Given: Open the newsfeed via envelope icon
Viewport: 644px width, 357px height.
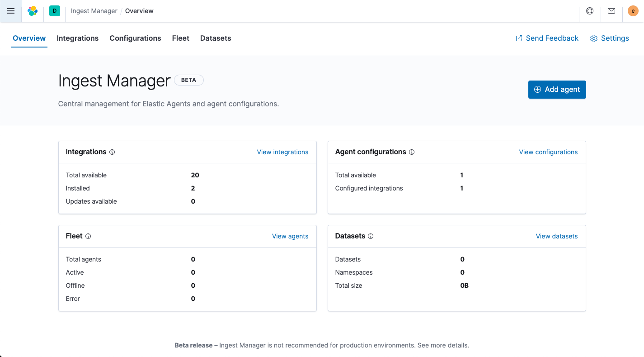Looking at the screenshot, I should pos(611,11).
